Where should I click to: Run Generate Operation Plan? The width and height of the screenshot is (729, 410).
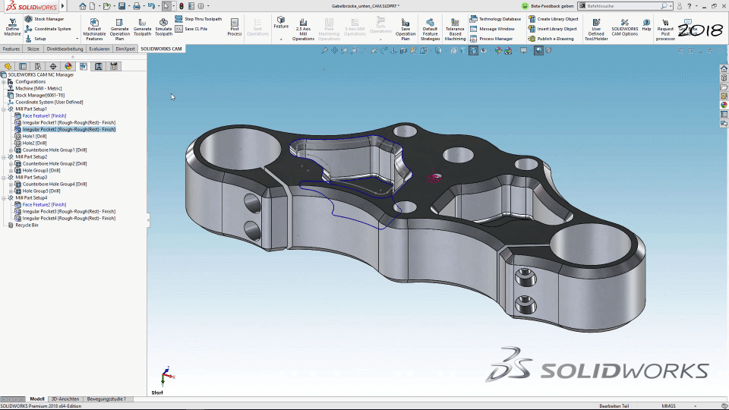click(119, 27)
